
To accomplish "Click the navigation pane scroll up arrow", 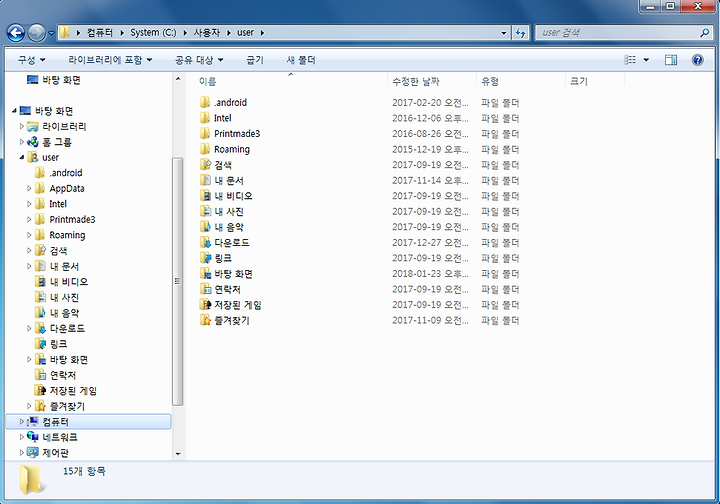I will click(178, 79).
